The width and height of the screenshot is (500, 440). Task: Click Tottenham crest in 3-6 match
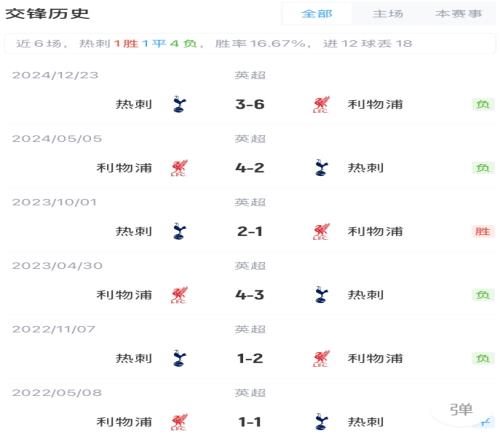click(179, 104)
